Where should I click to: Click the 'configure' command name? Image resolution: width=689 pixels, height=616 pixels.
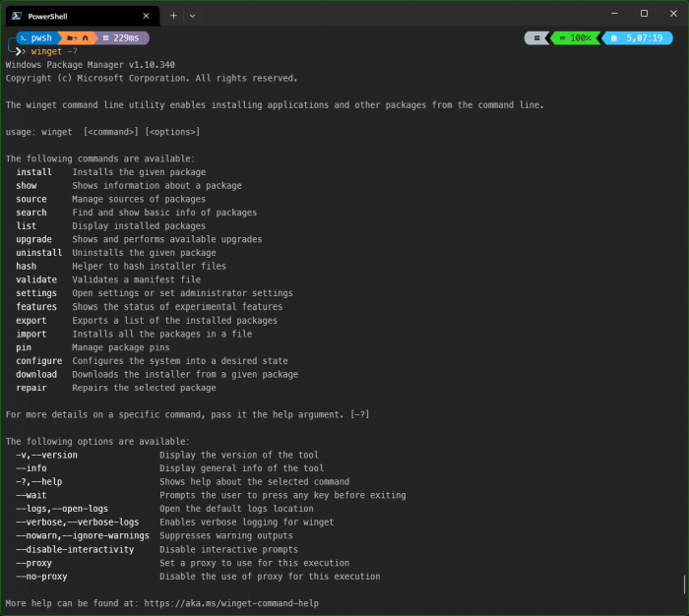[x=39, y=361]
